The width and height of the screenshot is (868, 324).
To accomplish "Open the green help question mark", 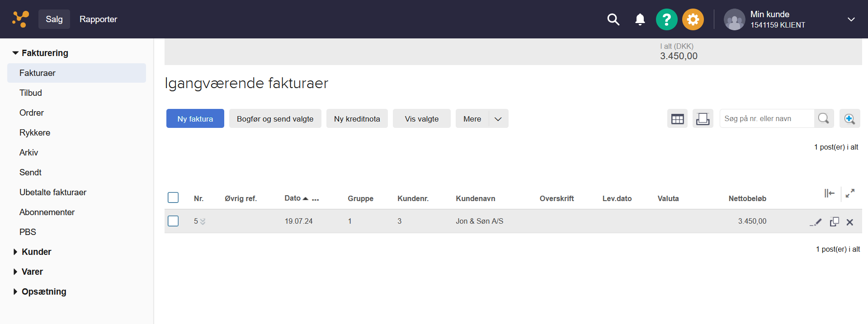I will [666, 19].
